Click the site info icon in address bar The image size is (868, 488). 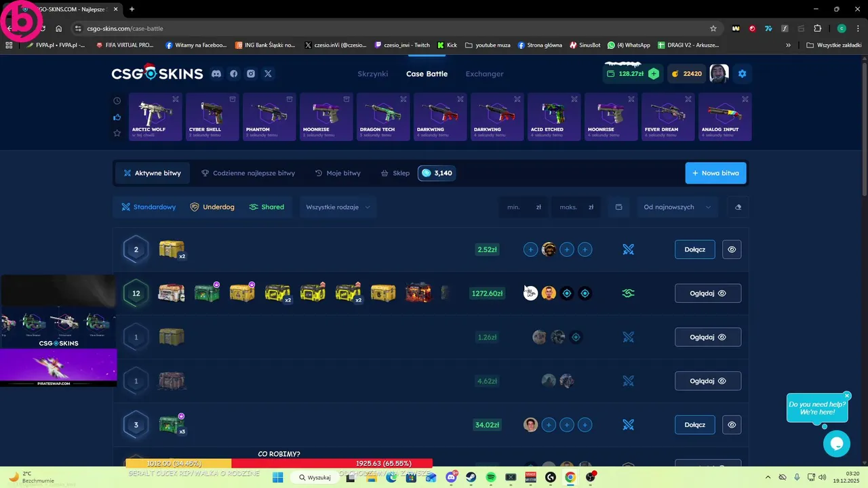[78, 28]
